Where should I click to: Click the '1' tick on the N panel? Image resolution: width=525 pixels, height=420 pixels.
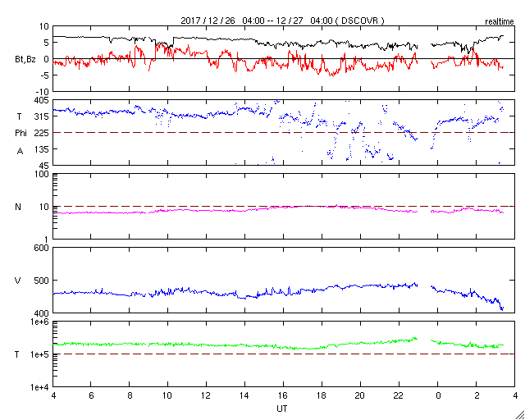coord(47,240)
